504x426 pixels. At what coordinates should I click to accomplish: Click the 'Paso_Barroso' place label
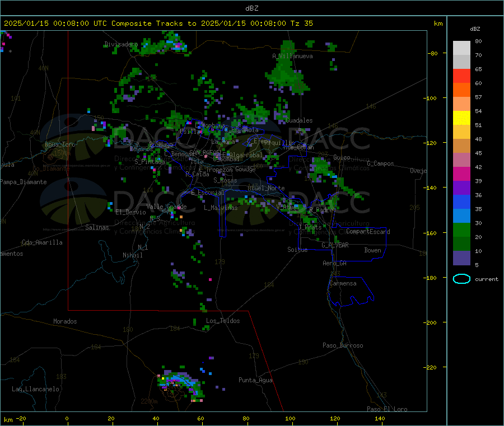[x=343, y=346]
